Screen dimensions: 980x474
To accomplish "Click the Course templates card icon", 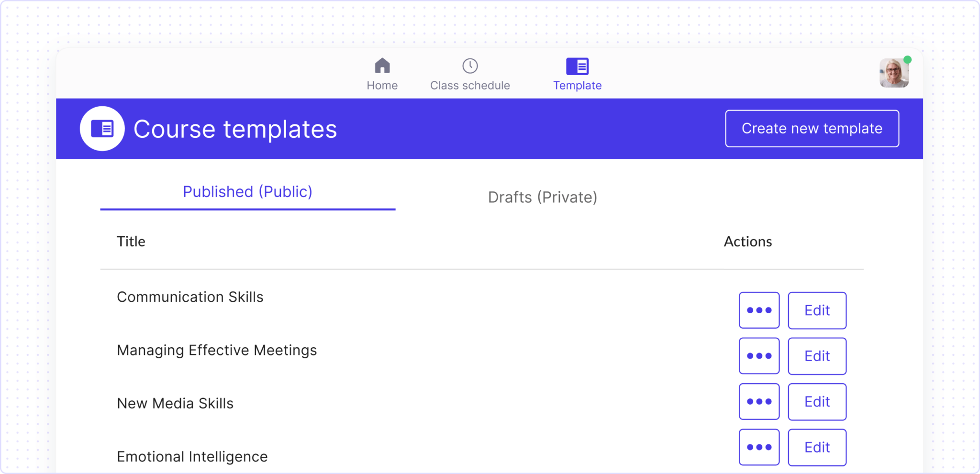I will click(101, 128).
